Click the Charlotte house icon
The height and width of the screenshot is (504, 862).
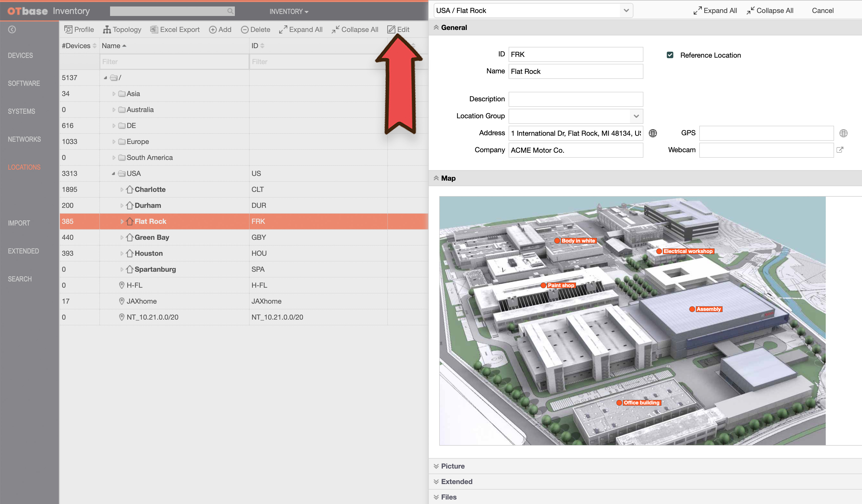pyautogui.click(x=129, y=189)
